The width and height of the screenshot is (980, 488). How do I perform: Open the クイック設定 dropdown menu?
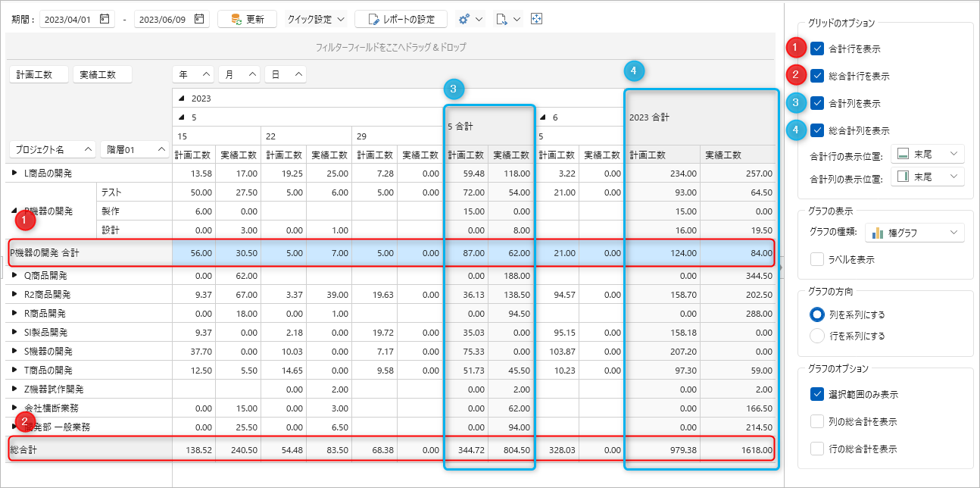(x=316, y=19)
